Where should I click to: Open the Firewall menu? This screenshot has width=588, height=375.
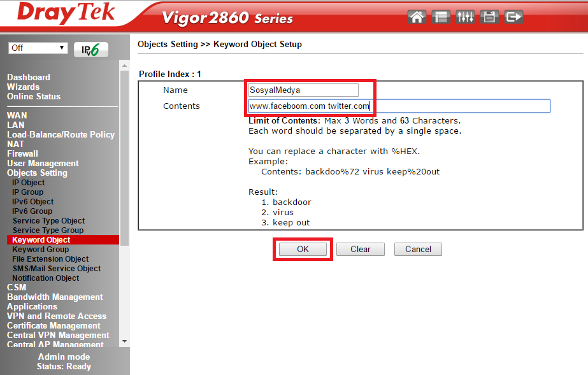tap(22, 153)
